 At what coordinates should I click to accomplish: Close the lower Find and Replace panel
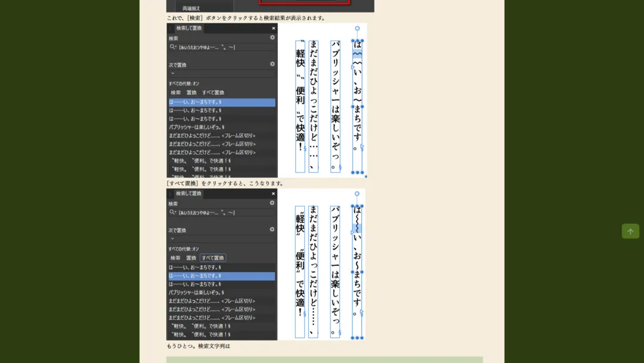274,192
